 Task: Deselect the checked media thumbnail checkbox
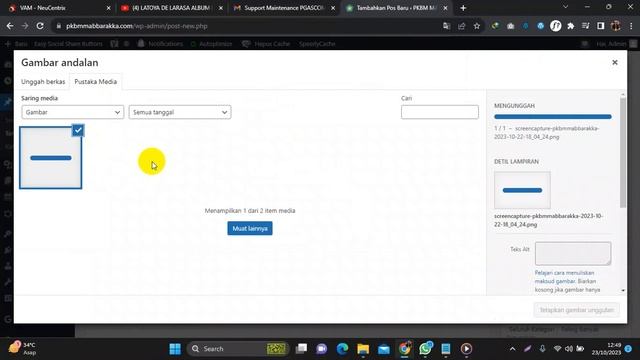click(78, 130)
